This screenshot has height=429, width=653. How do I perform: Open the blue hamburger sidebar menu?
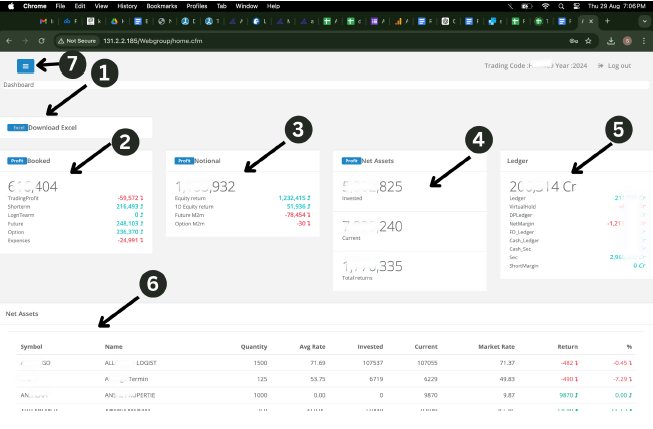[x=26, y=65]
